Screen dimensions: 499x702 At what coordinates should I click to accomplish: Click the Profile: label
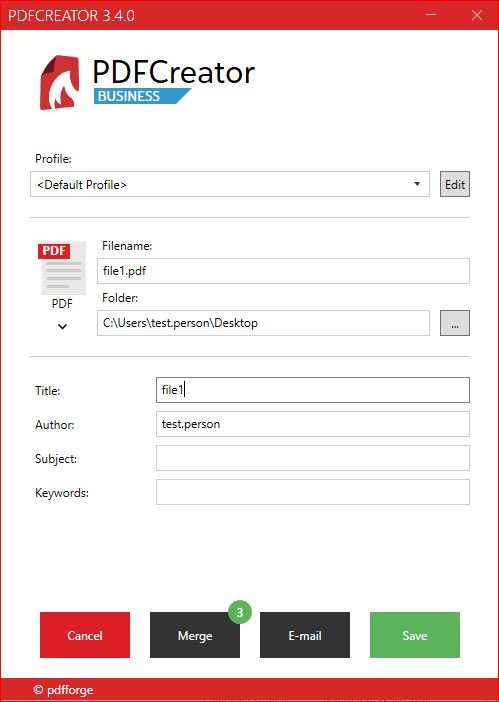(53, 159)
